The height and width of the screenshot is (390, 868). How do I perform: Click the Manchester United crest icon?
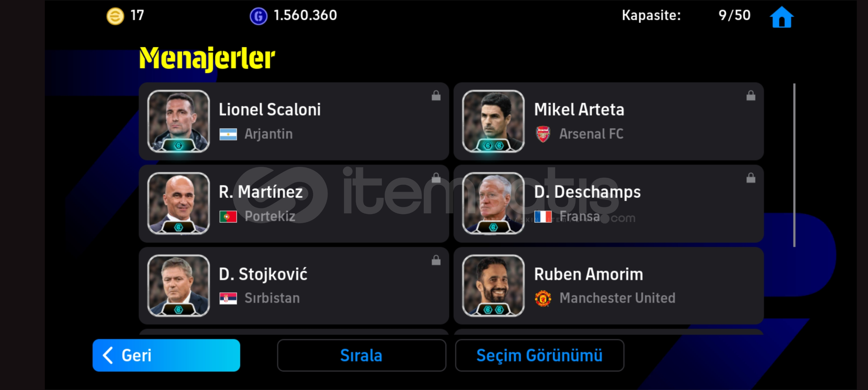pyautogui.click(x=543, y=298)
